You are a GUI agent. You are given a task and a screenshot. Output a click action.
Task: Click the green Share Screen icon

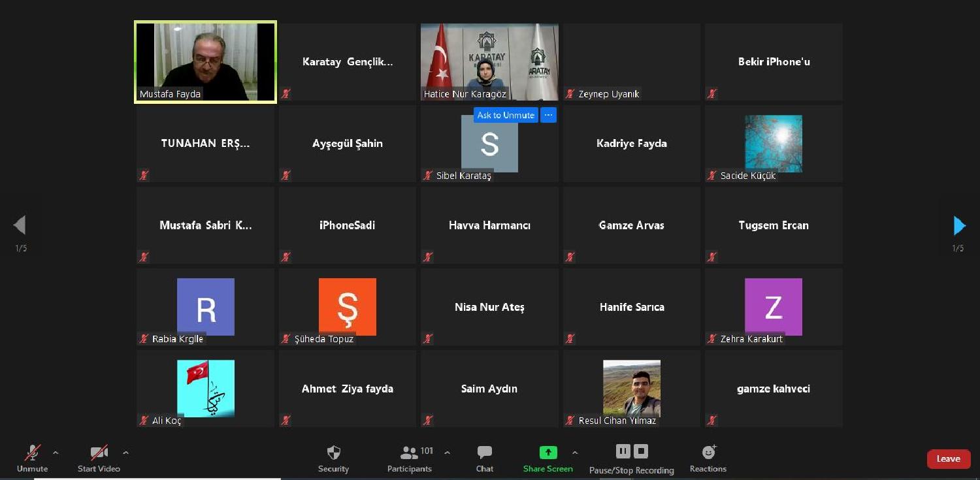pyautogui.click(x=547, y=453)
